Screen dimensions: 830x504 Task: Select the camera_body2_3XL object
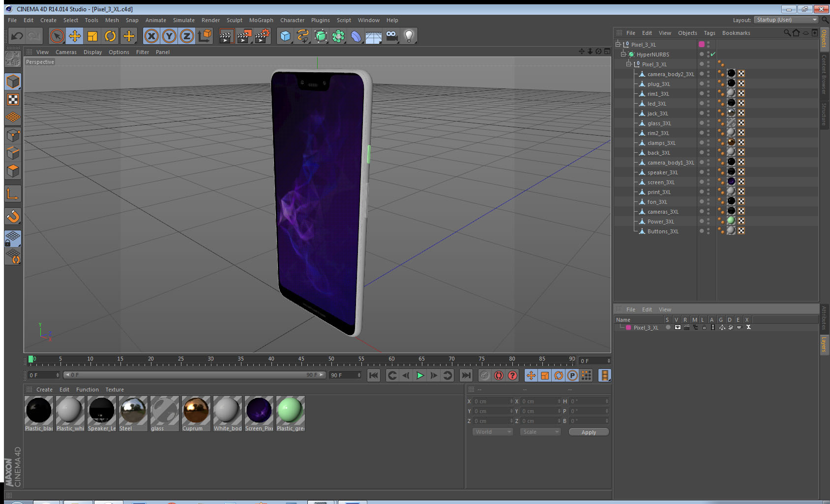tap(671, 74)
